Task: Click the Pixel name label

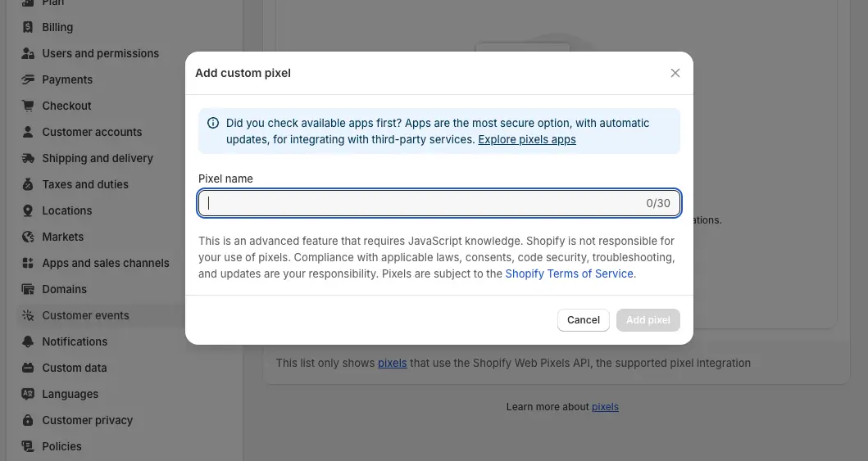Action: tap(225, 179)
